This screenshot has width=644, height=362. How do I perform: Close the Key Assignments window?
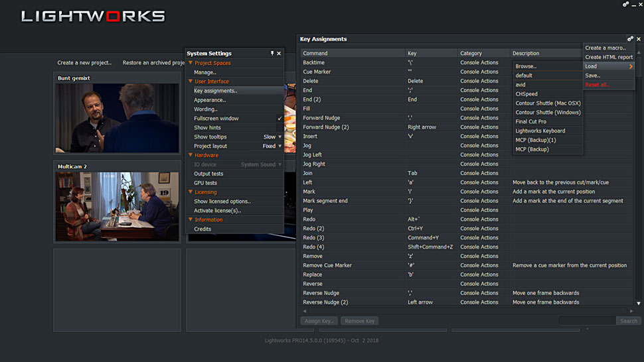tap(639, 39)
